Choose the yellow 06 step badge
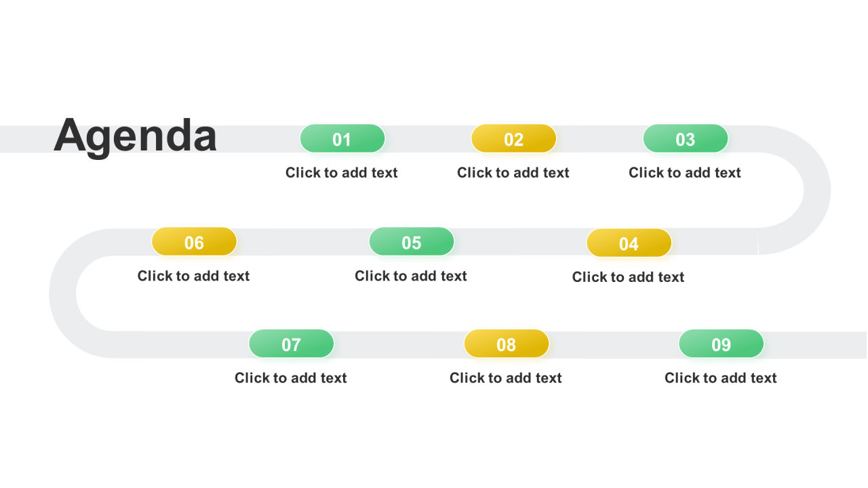Image resolution: width=868 pixels, height=488 pixels. click(194, 242)
